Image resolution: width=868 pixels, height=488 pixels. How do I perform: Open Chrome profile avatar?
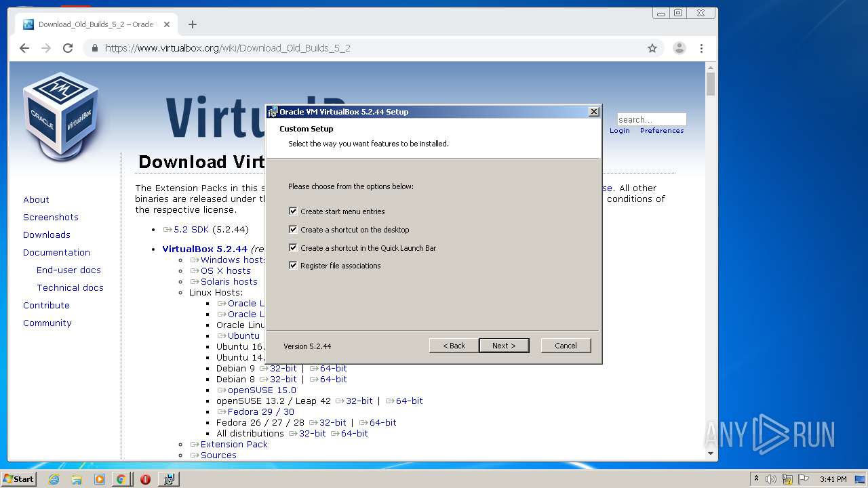(679, 48)
